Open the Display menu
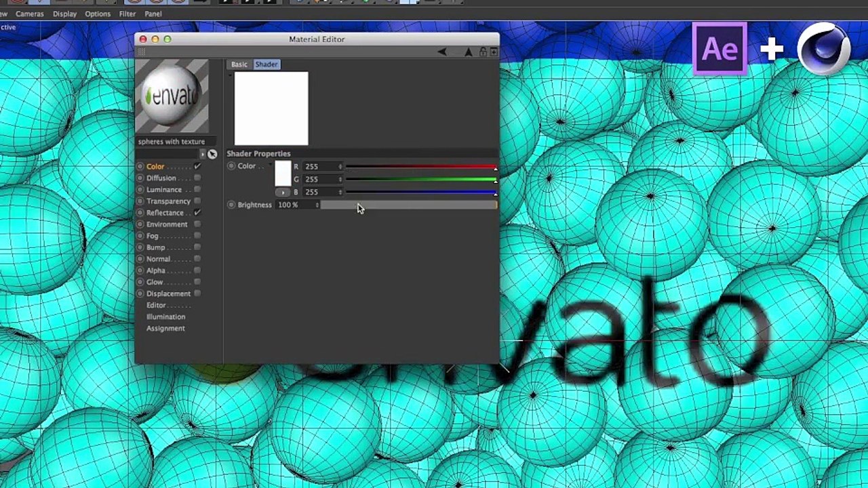This screenshot has width=868, height=488. 65,14
